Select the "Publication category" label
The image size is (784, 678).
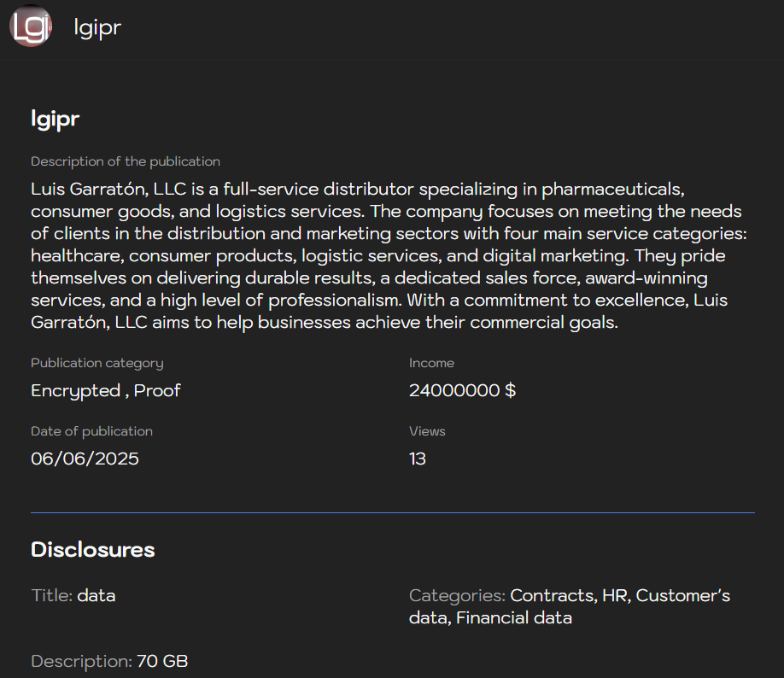point(97,363)
